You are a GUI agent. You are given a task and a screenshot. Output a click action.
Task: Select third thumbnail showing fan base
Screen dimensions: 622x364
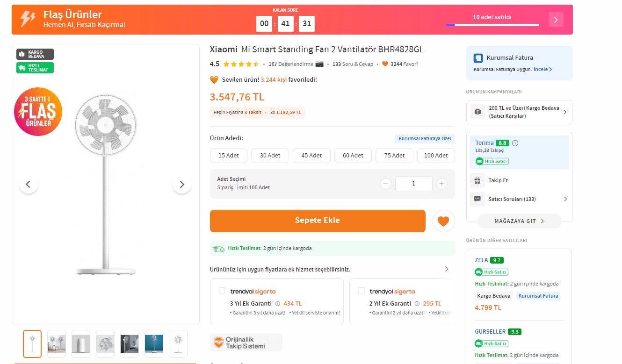tap(81, 344)
